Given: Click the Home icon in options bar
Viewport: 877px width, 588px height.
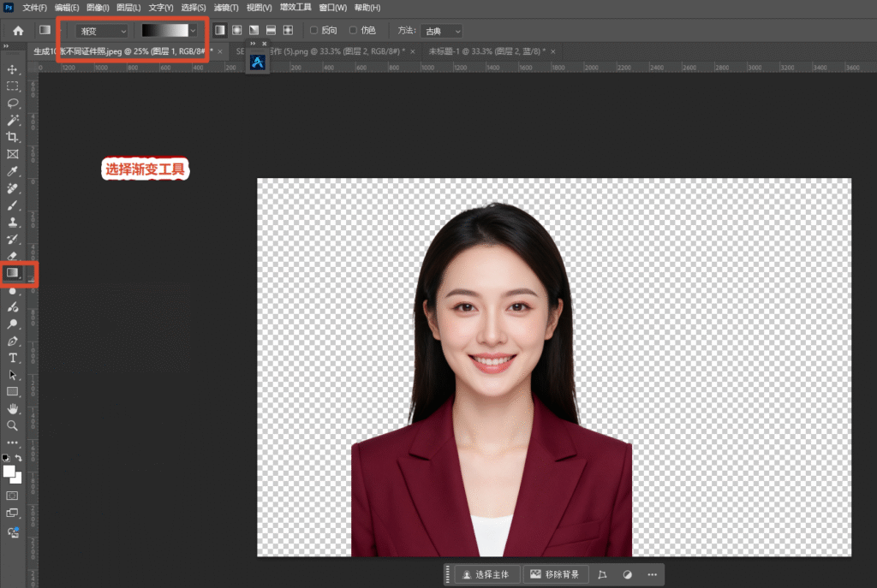Looking at the screenshot, I should [19, 31].
